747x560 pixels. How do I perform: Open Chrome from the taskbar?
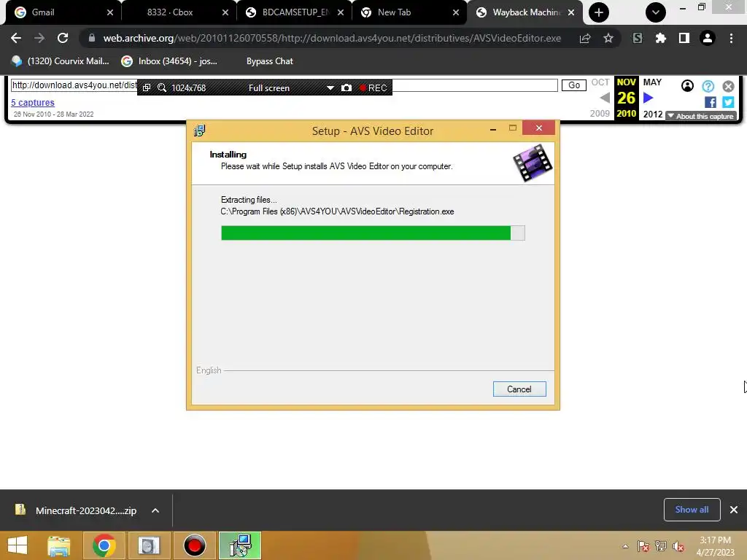pyautogui.click(x=104, y=545)
